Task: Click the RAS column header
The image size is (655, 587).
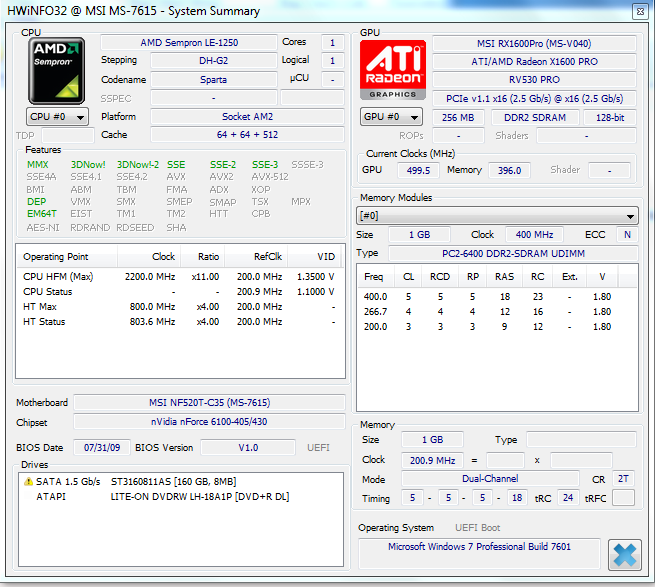Action: tap(505, 277)
